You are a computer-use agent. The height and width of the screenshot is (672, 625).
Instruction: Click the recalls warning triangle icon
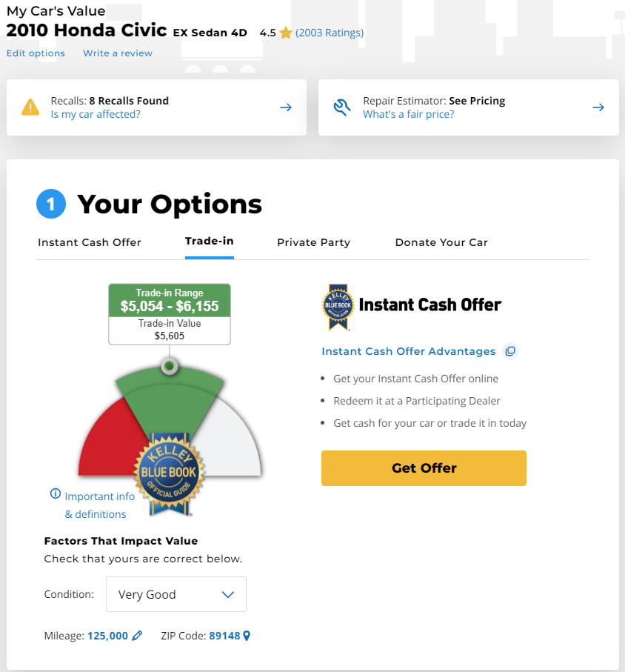coord(30,107)
